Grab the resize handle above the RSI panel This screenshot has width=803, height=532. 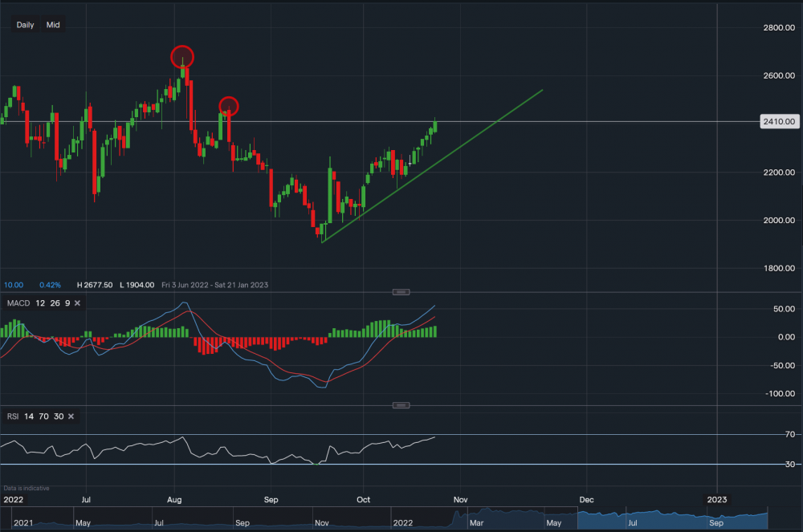point(401,405)
